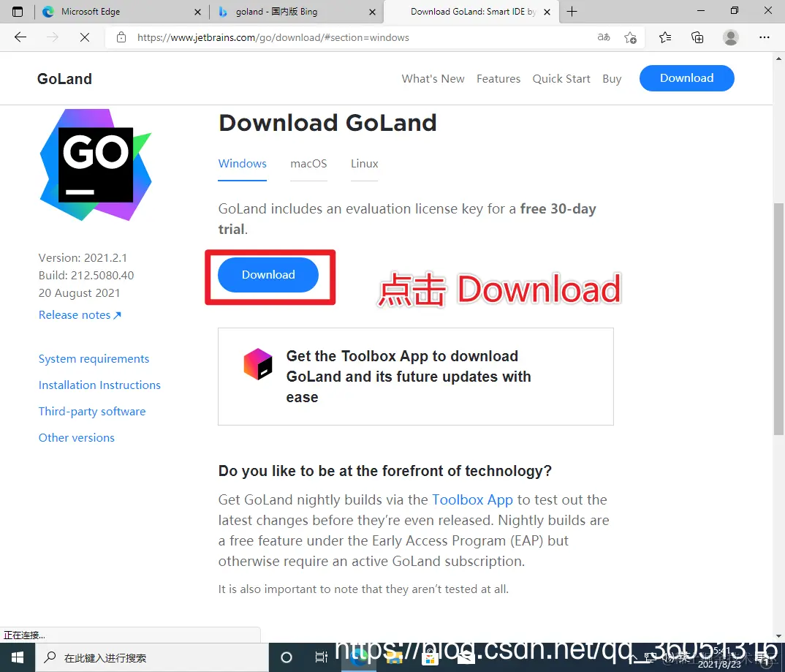Screen dimensions: 785x672
Task: Click the blue Download button under trial text
Action: pyautogui.click(x=268, y=275)
